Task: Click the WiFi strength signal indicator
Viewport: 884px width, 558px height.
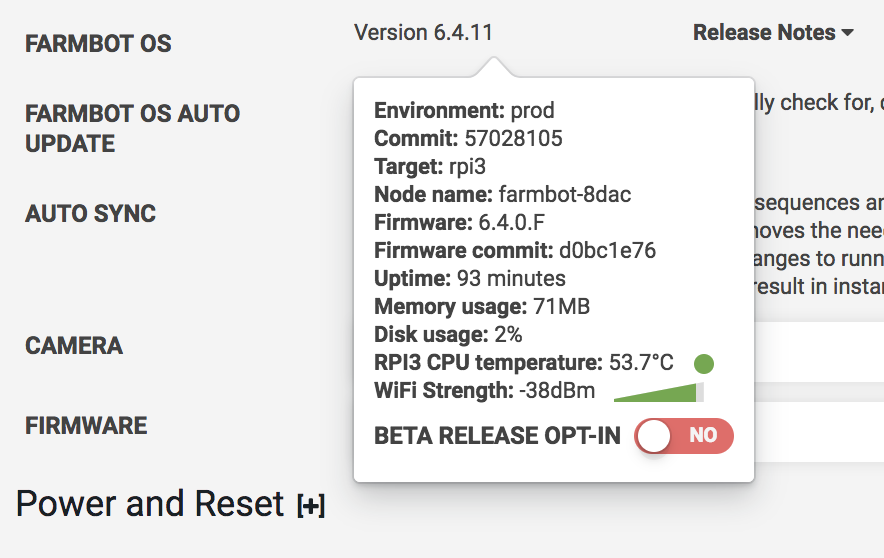Action: point(659,392)
